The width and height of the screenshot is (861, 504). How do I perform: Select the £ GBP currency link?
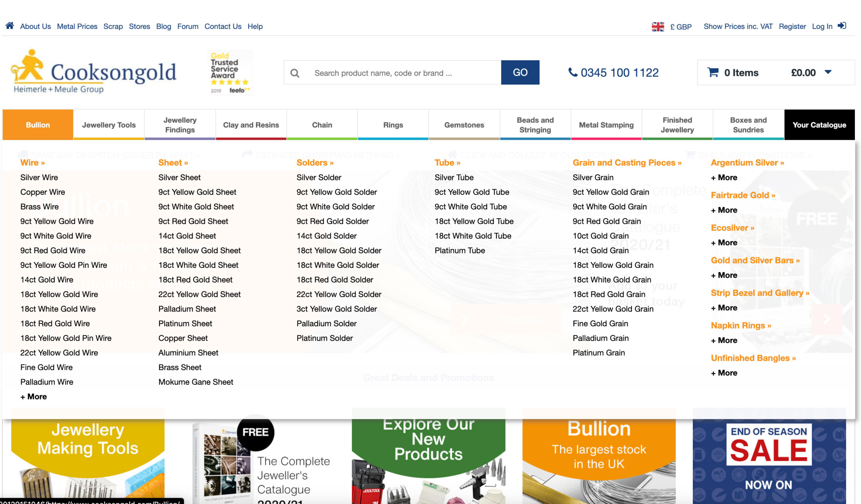click(x=681, y=27)
